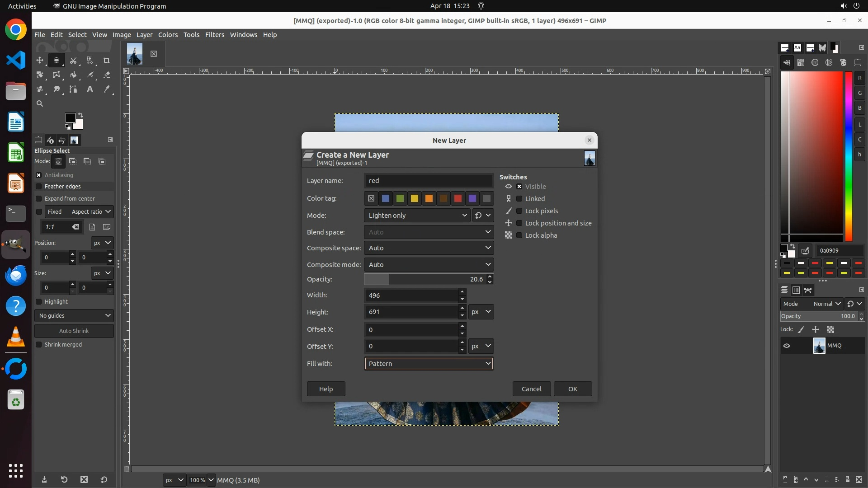Select the Text tool

coord(90,89)
